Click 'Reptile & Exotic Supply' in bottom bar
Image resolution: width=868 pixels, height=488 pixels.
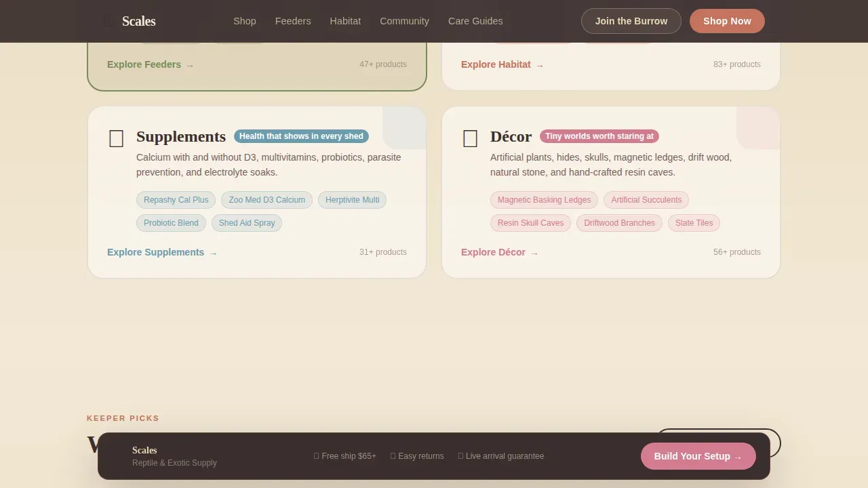(174, 463)
